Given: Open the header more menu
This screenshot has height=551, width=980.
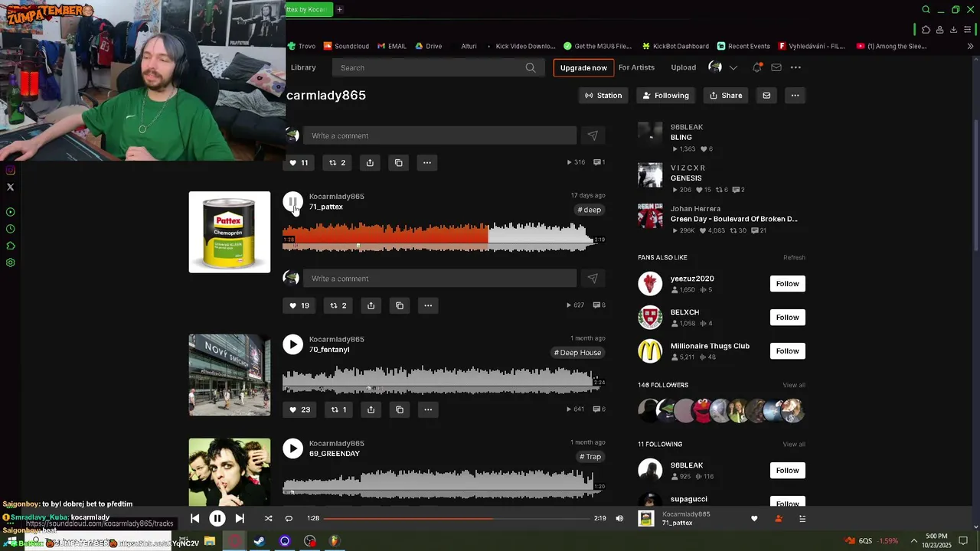Looking at the screenshot, I should [x=795, y=67].
